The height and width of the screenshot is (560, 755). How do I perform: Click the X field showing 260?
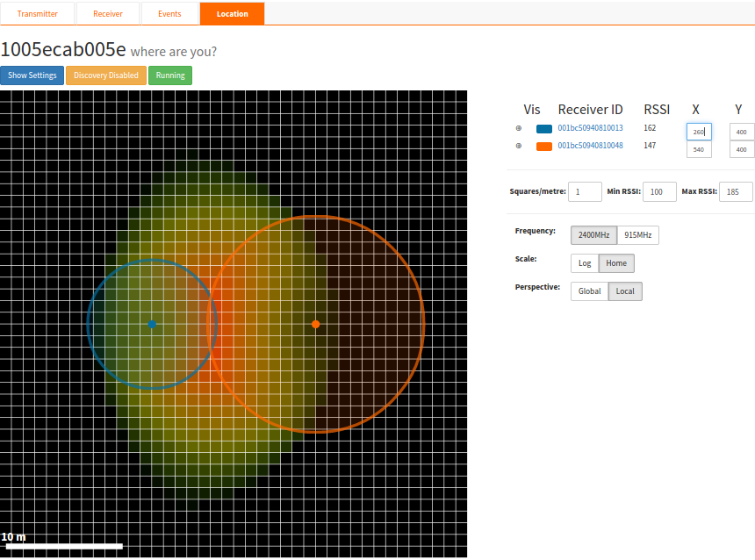(x=699, y=132)
